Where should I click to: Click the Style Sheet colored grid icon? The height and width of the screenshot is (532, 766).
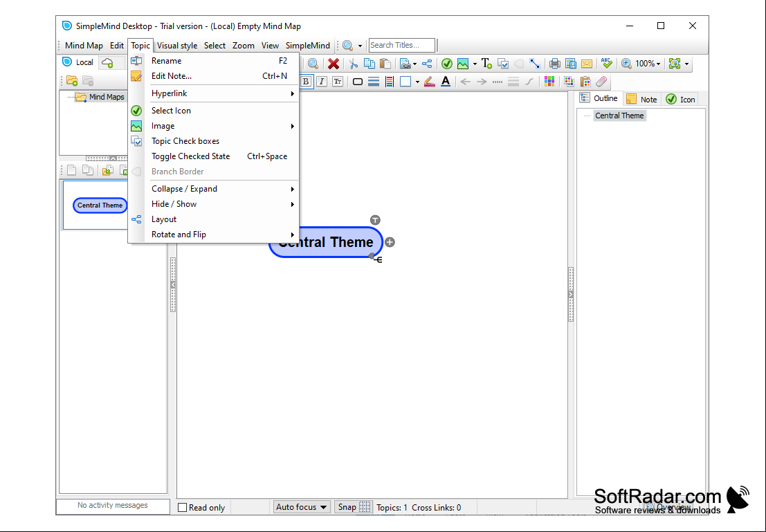click(x=549, y=82)
